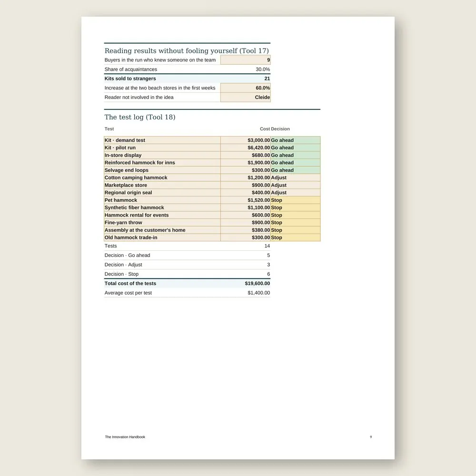476x476 pixels.
Task: Click the value '21' for kits sold to strangers
Action: (x=267, y=79)
